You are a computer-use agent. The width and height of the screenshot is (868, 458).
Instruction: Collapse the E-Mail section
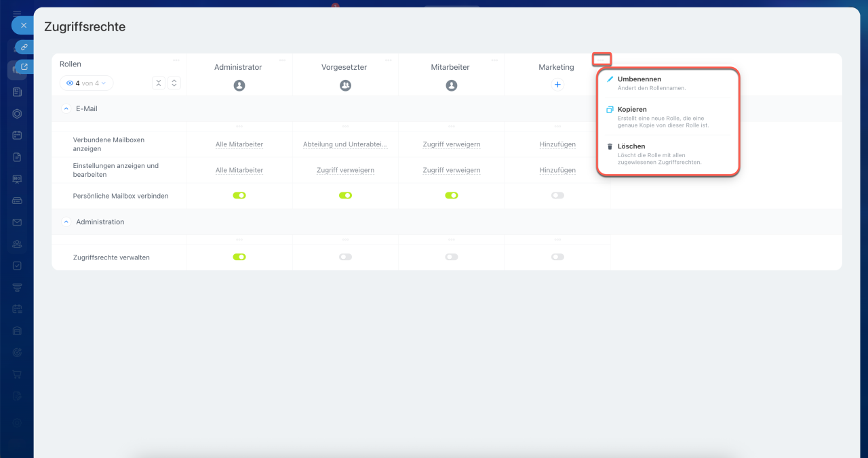point(66,108)
